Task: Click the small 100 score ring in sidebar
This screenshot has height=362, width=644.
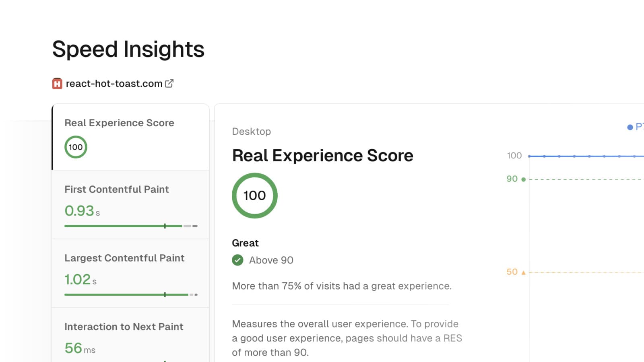Action: (76, 147)
